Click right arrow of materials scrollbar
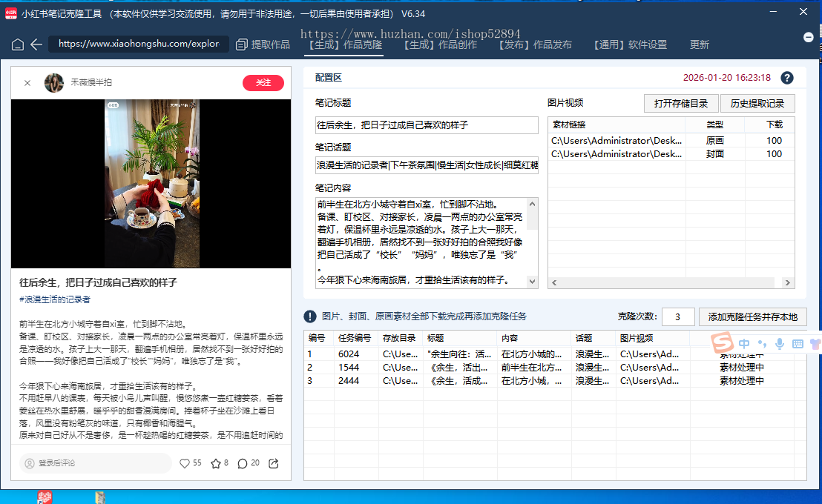This screenshot has height=504, width=822. point(787,283)
